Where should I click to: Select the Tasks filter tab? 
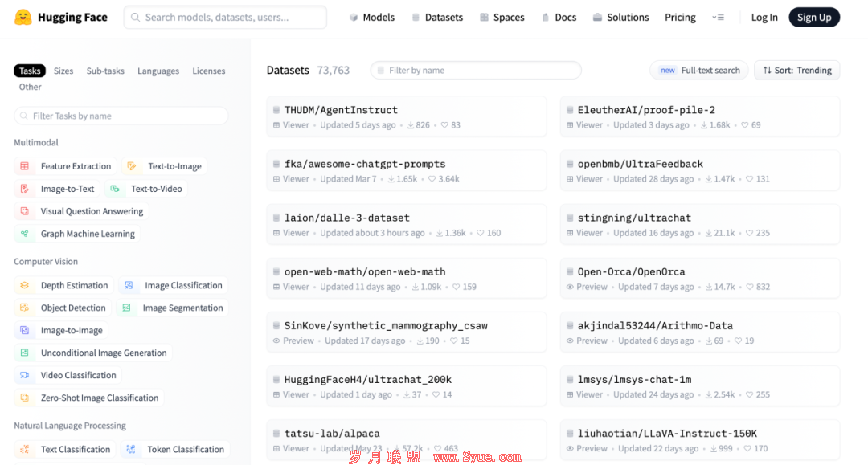coord(30,71)
